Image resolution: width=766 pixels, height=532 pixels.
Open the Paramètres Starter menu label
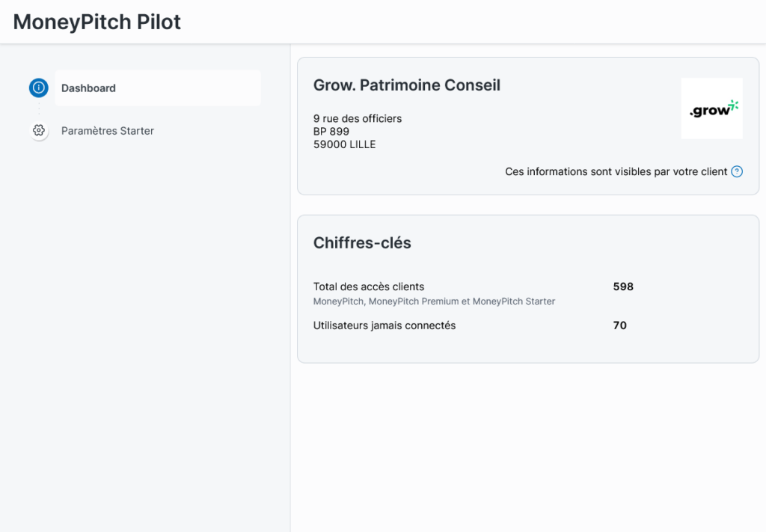coord(108,131)
